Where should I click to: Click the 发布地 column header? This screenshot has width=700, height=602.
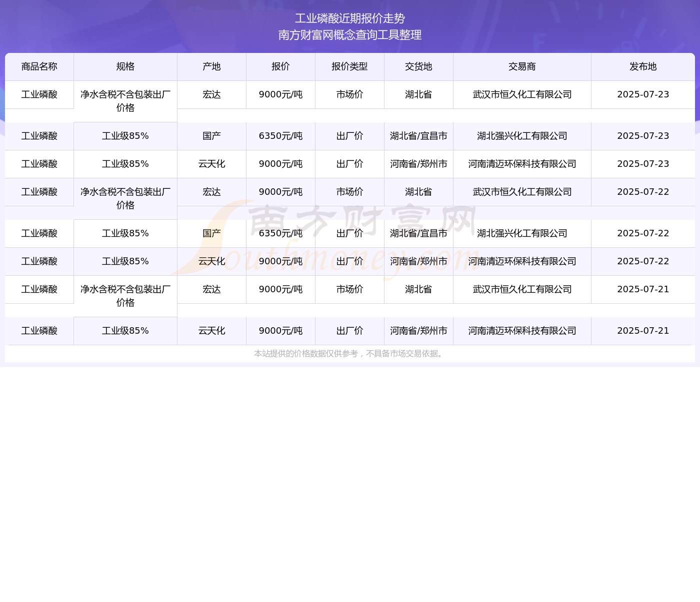643,66
